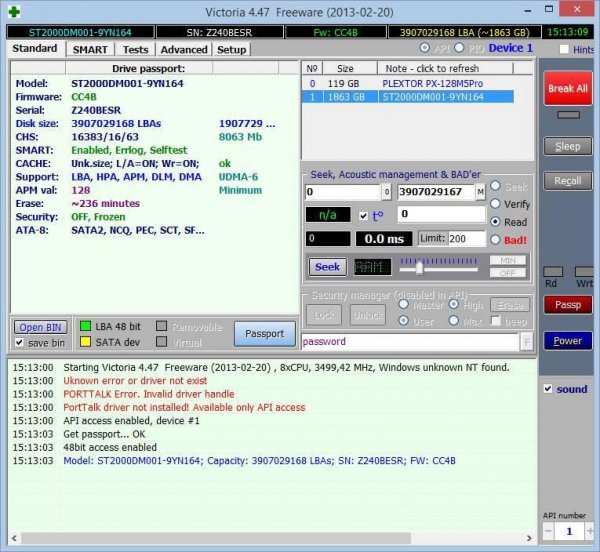Click the Seek button

pyautogui.click(x=328, y=267)
